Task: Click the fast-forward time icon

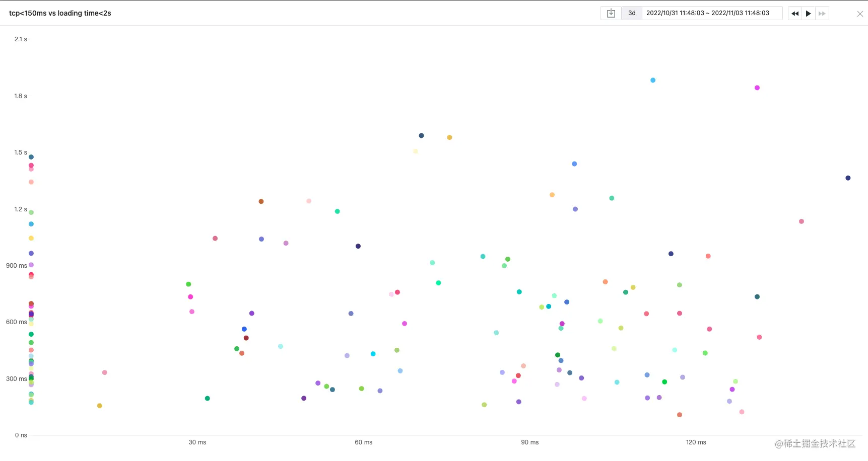Action: pyautogui.click(x=822, y=13)
